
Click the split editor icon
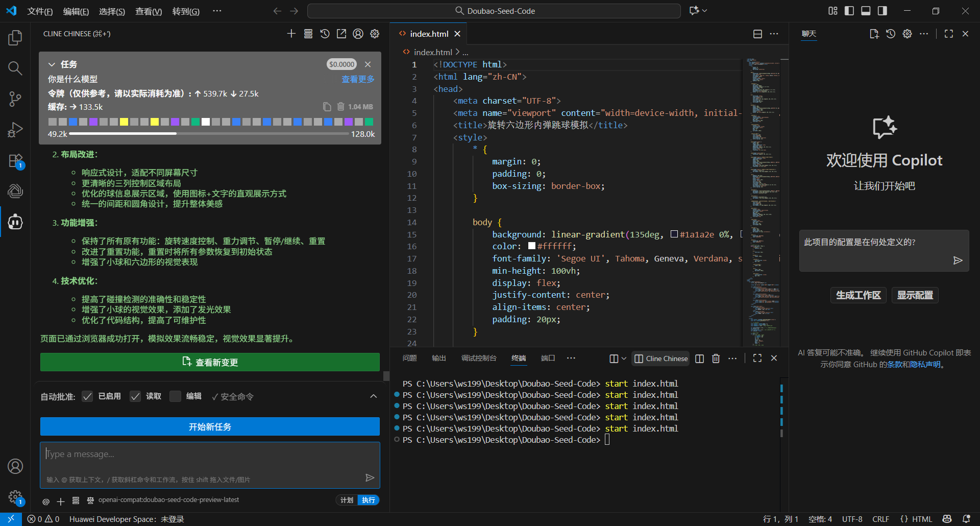(757, 34)
